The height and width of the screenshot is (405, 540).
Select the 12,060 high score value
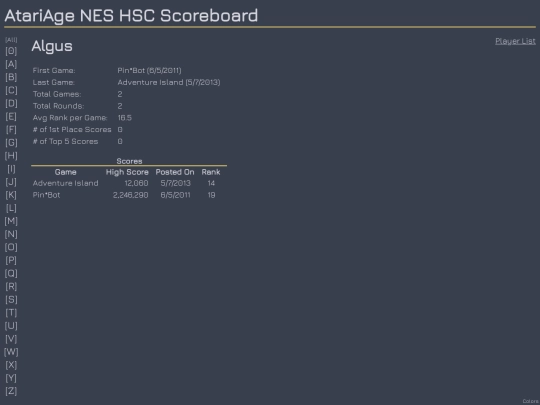[136, 183]
